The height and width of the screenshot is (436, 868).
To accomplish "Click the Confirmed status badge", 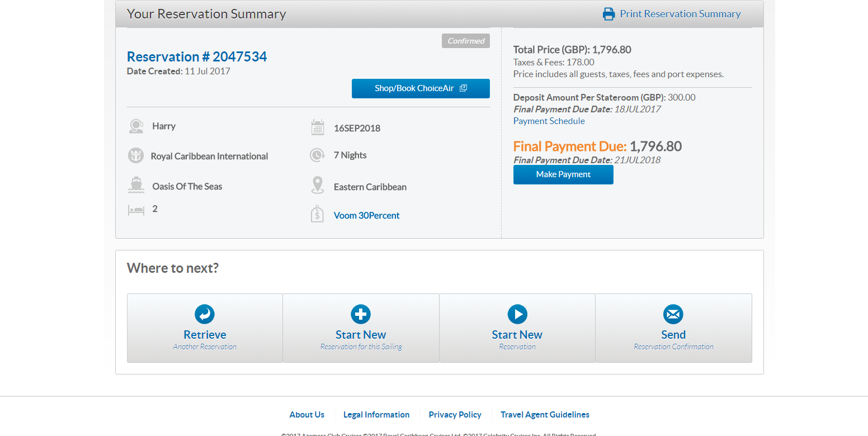I will 465,41.
